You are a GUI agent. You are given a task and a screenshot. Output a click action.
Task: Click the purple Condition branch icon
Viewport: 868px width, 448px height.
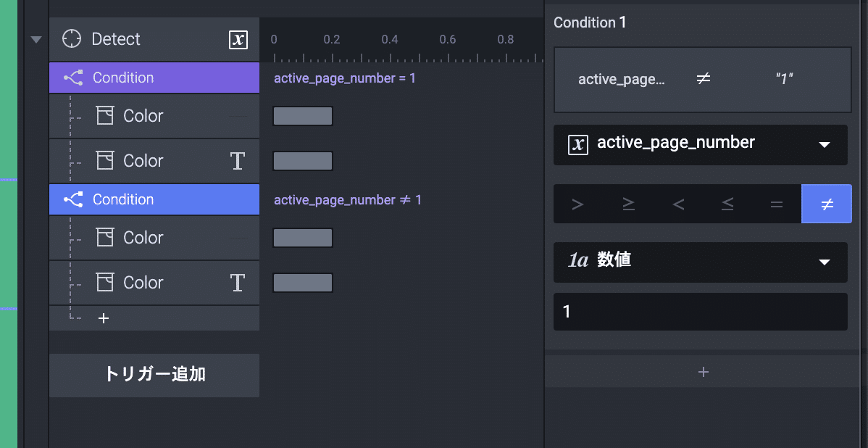point(73,78)
